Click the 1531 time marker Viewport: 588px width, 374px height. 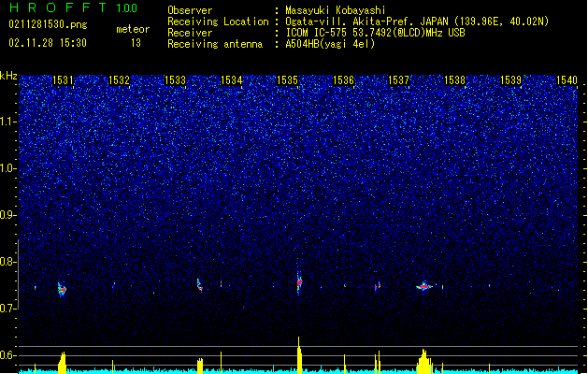point(63,80)
